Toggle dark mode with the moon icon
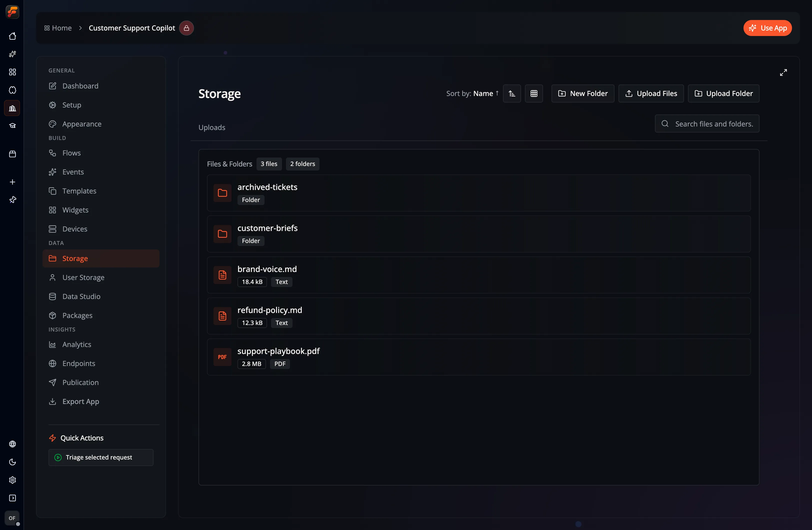Viewport: 812px width, 530px height. tap(12, 462)
